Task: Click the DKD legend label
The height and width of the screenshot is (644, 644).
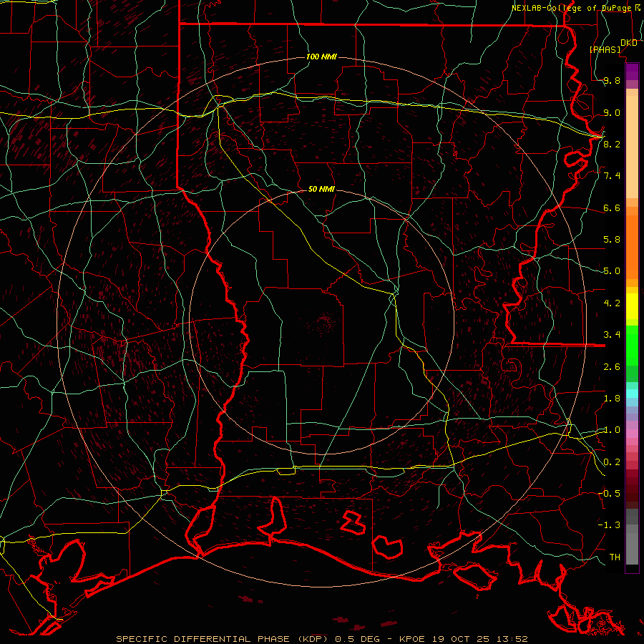Action: 628,43
